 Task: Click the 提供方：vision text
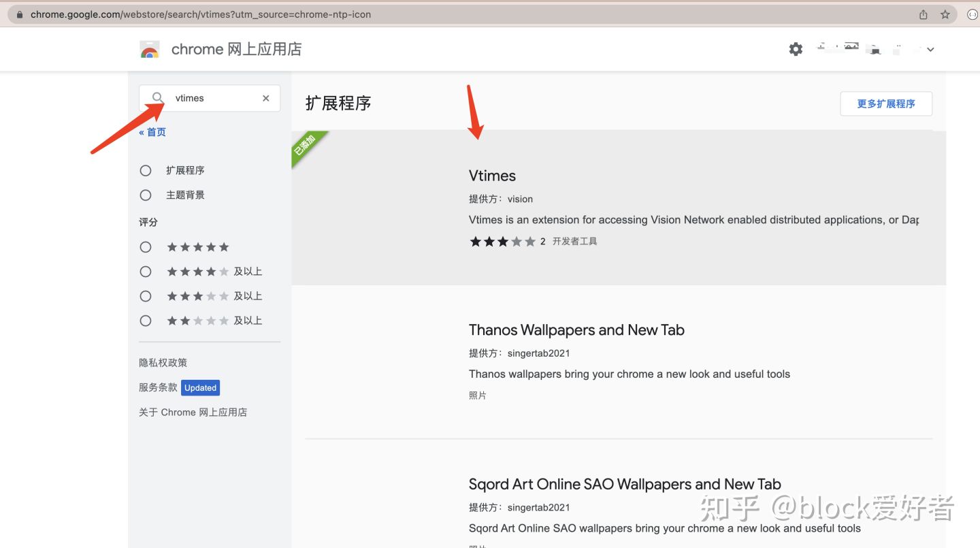click(501, 199)
